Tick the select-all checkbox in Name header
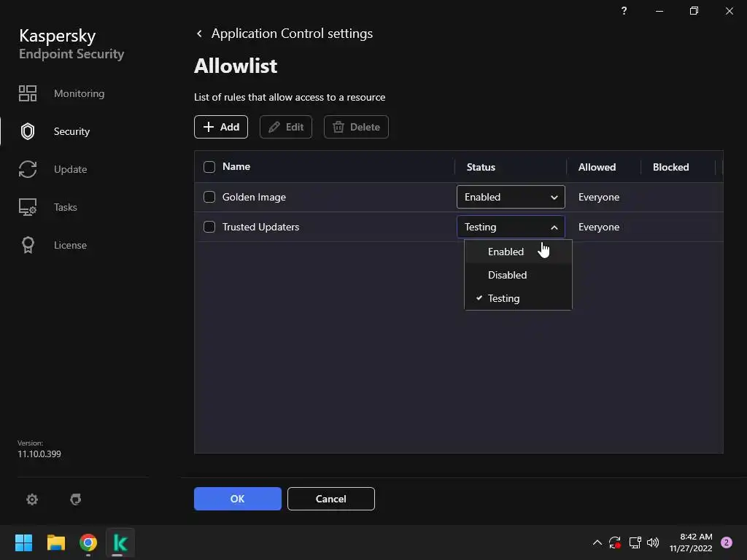This screenshot has height=560, width=747. pyautogui.click(x=209, y=167)
